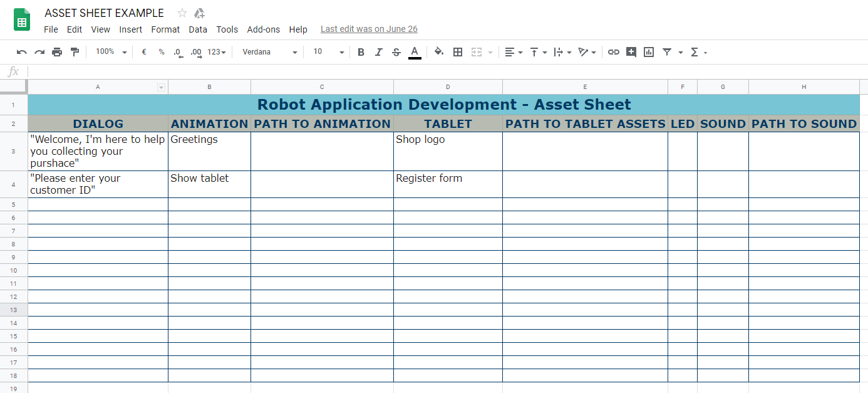
Task: Decrease decimal places icon
Action: (x=178, y=52)
